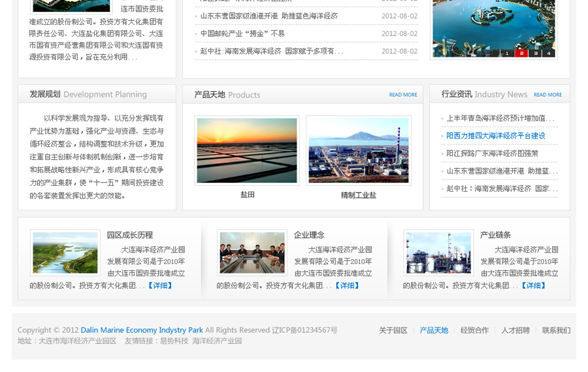Go to 关于园区 in the footer menu
This screenshot has height=372, width=588.
click(x=393, y=330)
